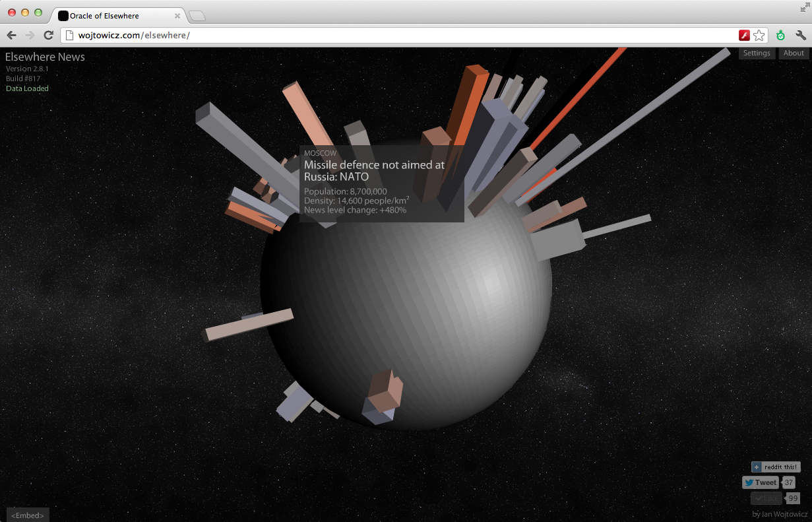Click the page icon in address bar
This screenshot has height=522, width=812.
pos(69,35)
